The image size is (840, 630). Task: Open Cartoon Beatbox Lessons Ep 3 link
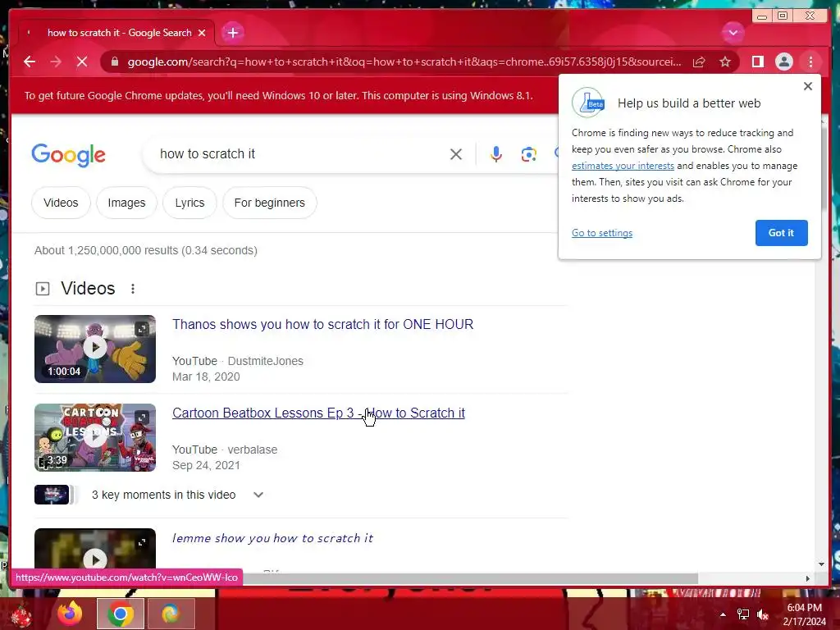(318, 413)
